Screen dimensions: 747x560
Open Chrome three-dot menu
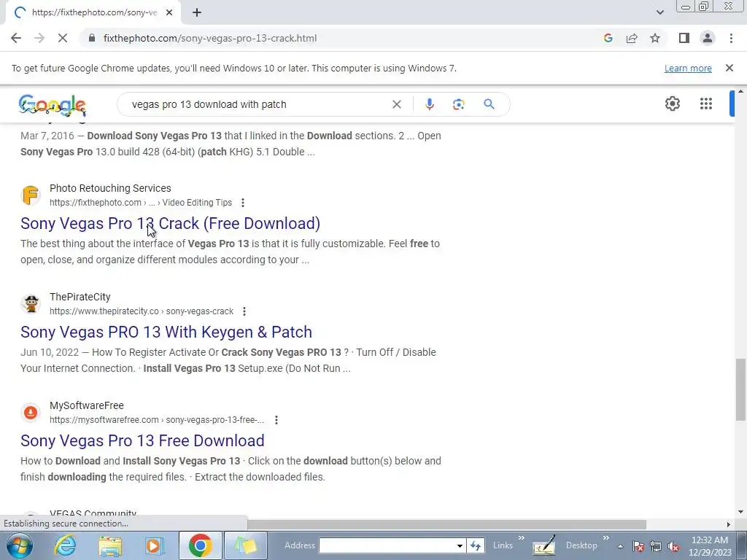tap(731, 38)
